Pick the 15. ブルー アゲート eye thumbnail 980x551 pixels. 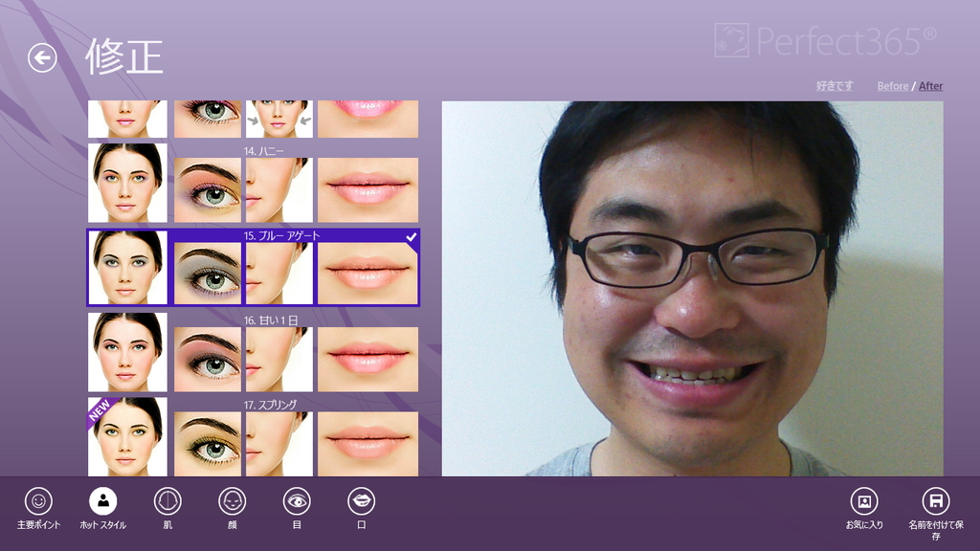208,274
